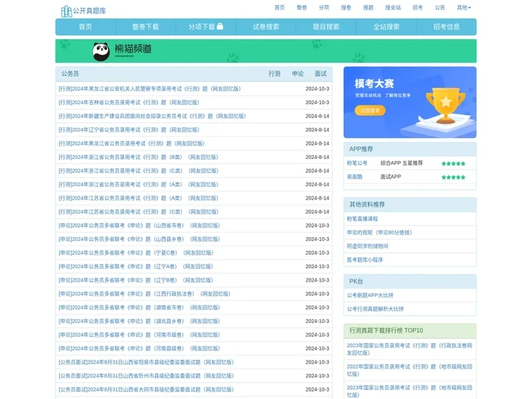Open 申论 湖南省市卷 link
This screenshot has width=532, height=399.
[x=140, y=307]
